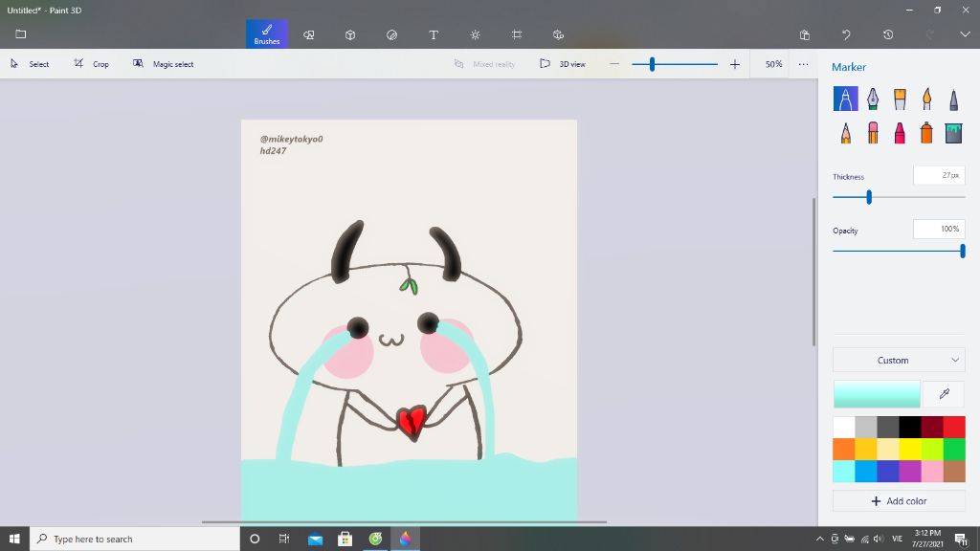The width and height of the screenshot is (980, 551).
Task: Open the three-dots more options menu
Action: (x=803, y=64)
